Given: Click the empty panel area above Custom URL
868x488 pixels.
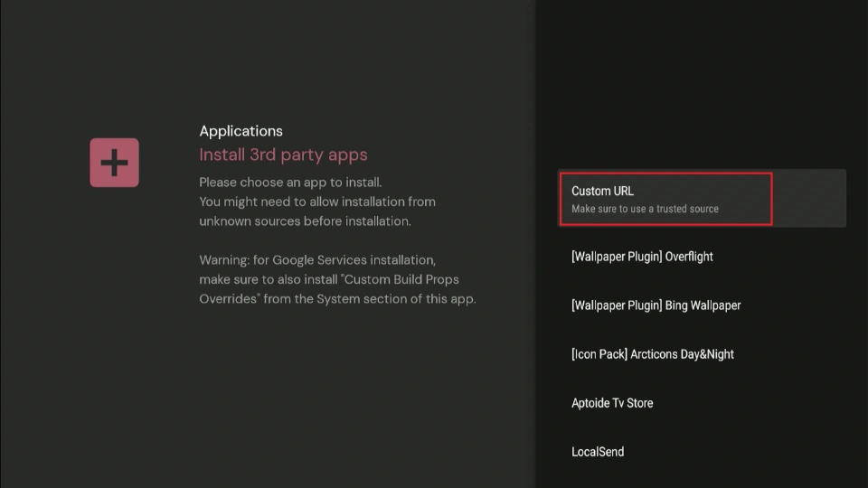Looking at the screenshot, I should [701, 90].
